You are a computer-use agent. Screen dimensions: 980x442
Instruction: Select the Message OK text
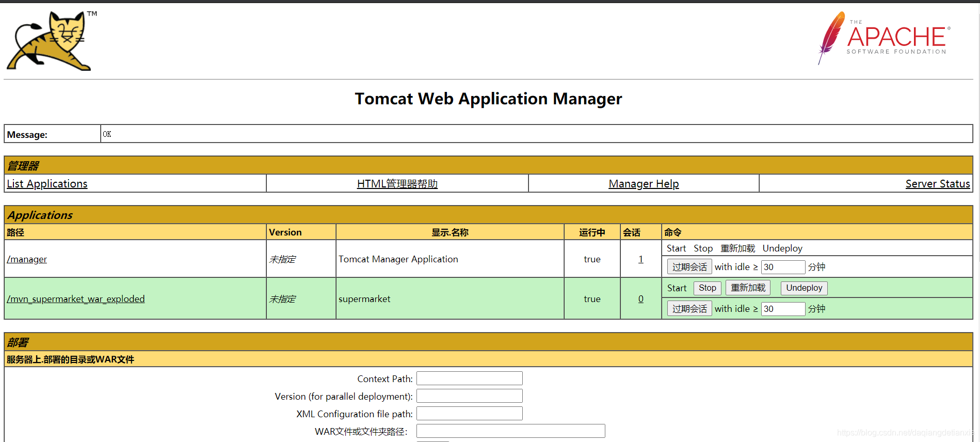107,134
